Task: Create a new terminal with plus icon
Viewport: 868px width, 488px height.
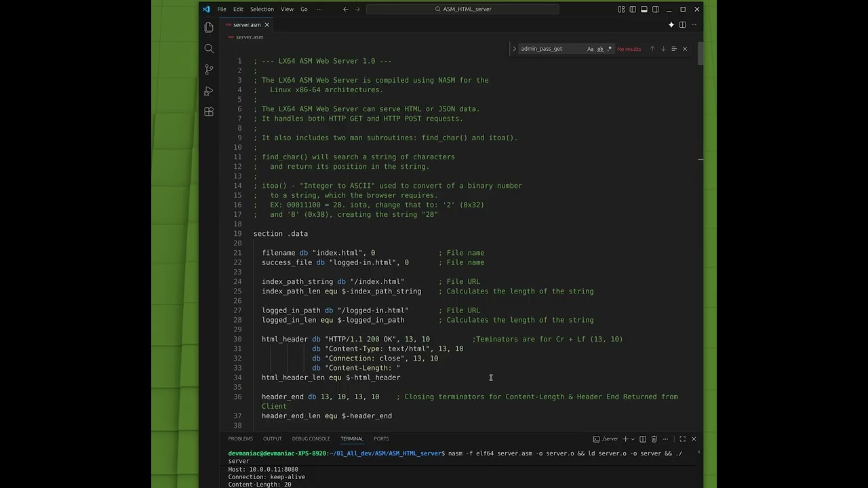Action: point(626,439)
